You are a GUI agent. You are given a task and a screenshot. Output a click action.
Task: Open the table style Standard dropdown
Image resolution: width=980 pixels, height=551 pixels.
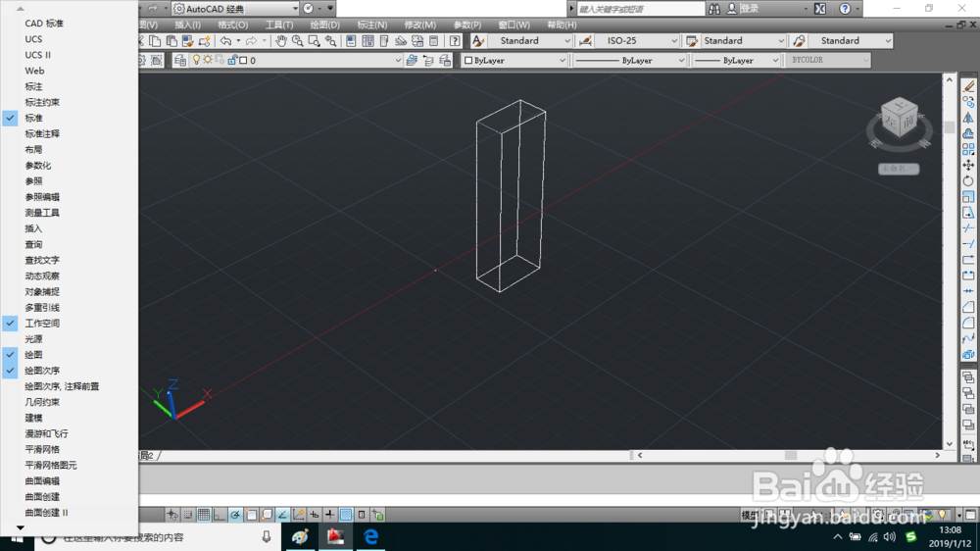coord(743,40)
